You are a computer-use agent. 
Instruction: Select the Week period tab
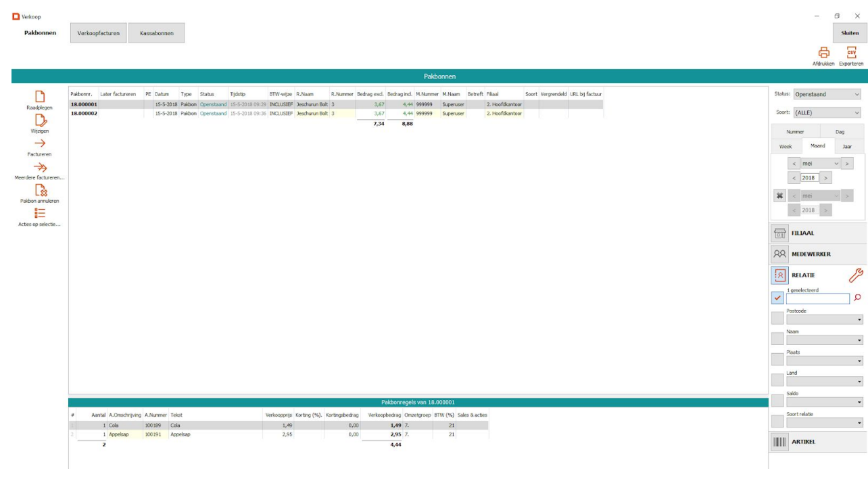point(786,146)
